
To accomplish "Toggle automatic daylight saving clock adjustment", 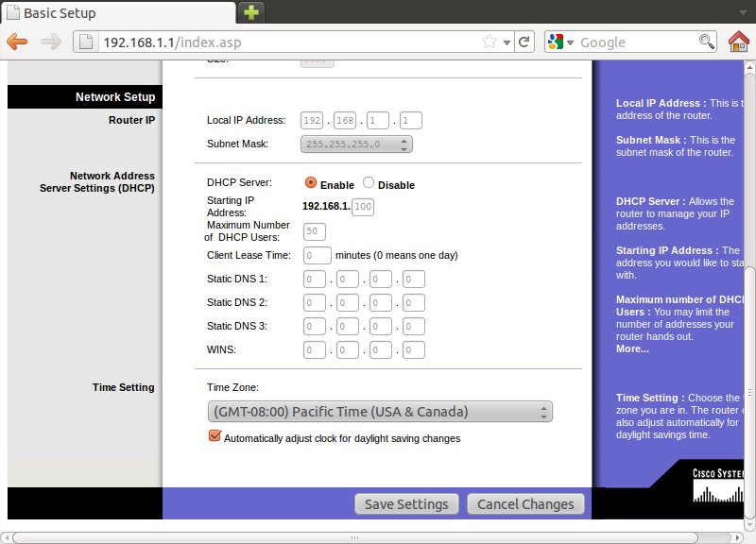I will (x=215, y=436).
